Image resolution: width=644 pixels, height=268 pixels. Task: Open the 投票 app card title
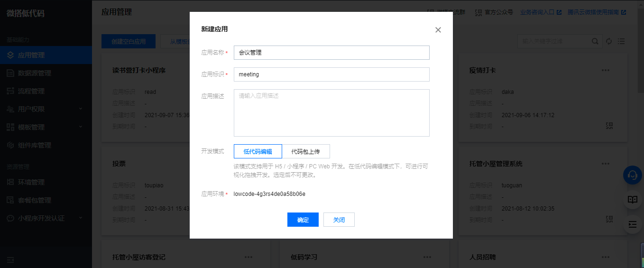click(119, 164)
